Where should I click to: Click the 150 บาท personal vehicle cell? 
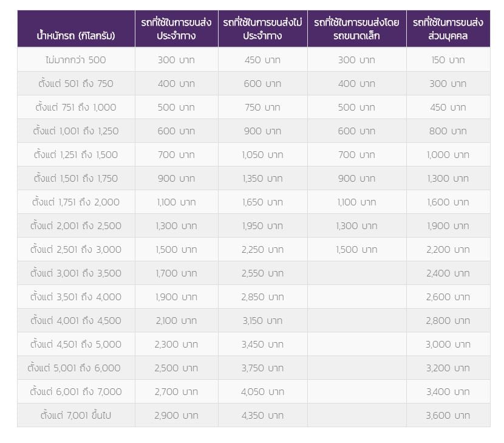[448, 60]
